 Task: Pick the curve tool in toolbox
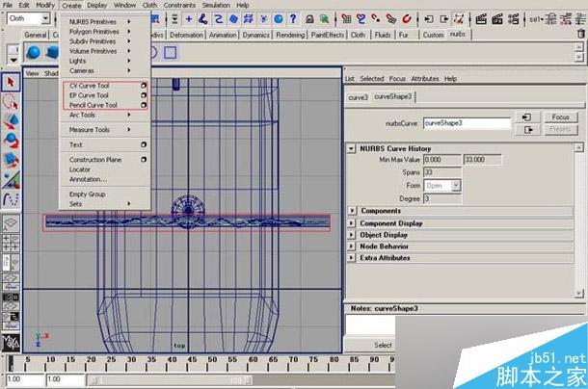point(11,199)
